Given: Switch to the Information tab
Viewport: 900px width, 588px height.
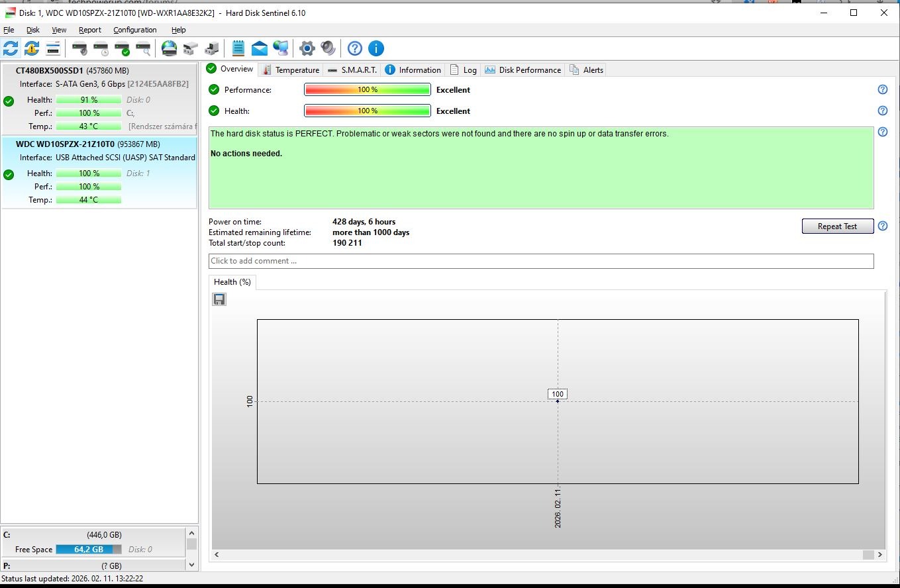Looking at the screenshot, I should coord(413,70).
